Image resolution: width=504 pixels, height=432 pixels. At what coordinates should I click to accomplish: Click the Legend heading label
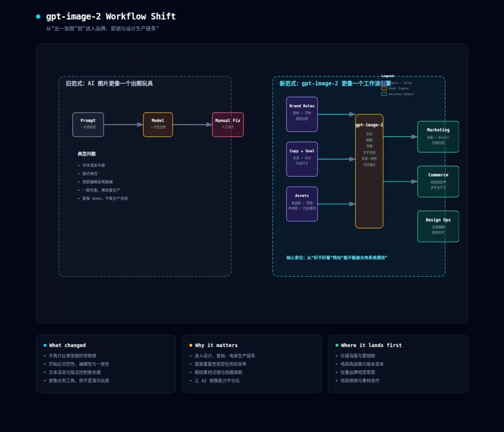[x=387, y=76]
